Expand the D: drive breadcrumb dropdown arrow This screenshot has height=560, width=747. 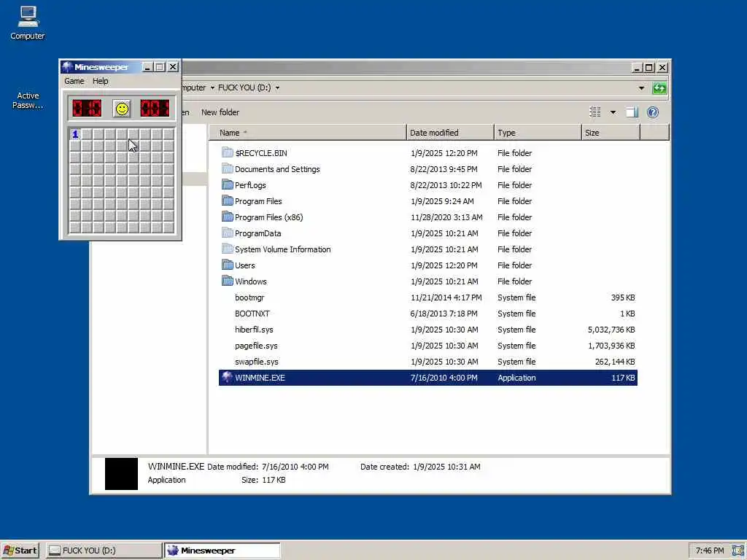[277, 87]
